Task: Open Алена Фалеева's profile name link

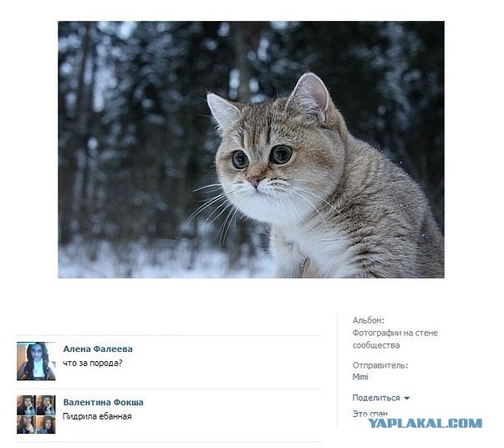Action: [98, 349]
